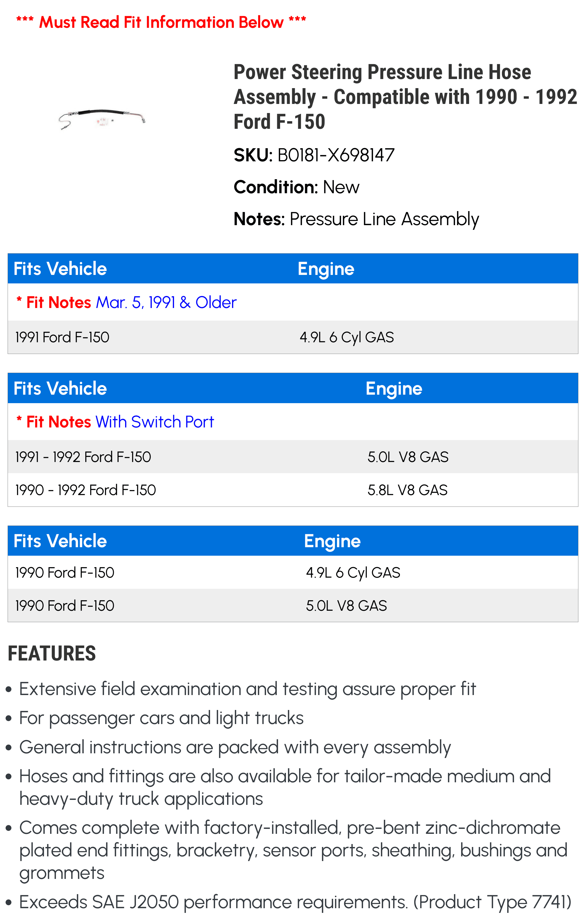
Task: Click the Condition: New line
Action: click(296, 187)
